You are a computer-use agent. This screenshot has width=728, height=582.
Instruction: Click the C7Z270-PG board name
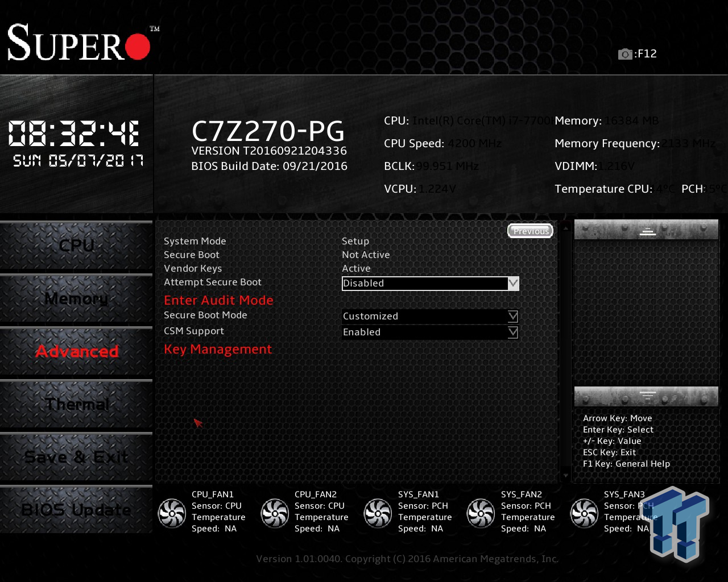coord(268,131)
